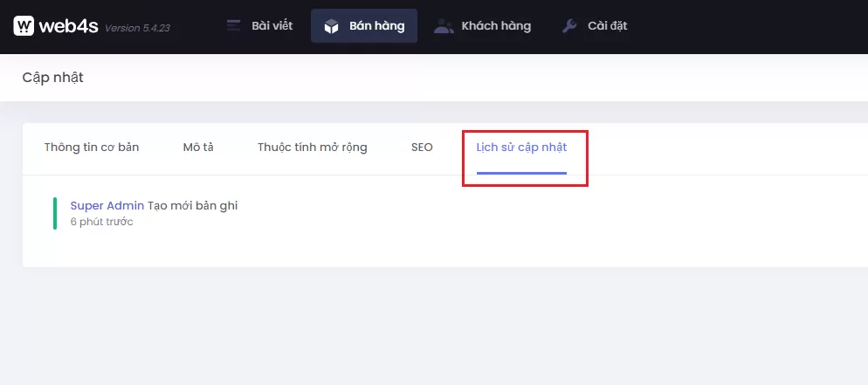
Task: Click the web4s wordmark text
Action: pos(68,26)
